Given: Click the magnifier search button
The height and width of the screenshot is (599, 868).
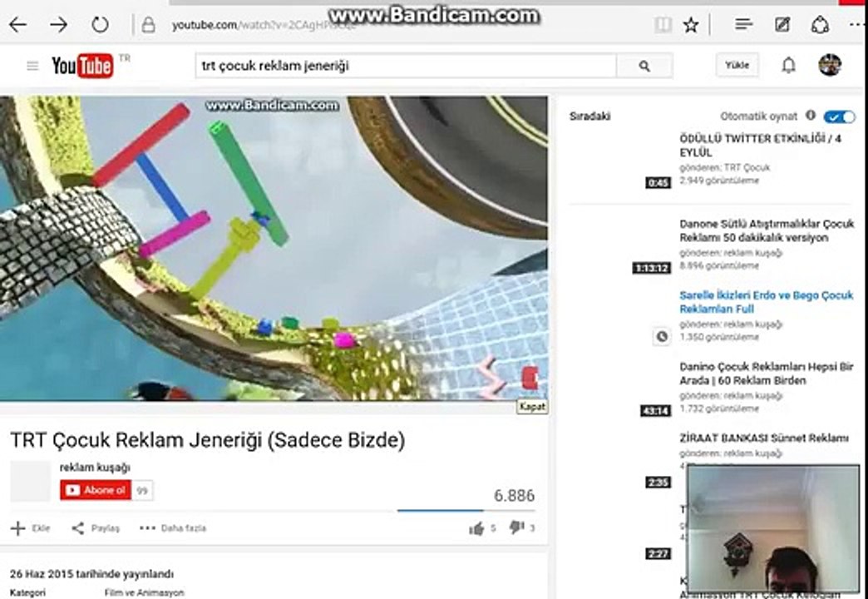Looking at the screenshot, I should coord(644,66).
